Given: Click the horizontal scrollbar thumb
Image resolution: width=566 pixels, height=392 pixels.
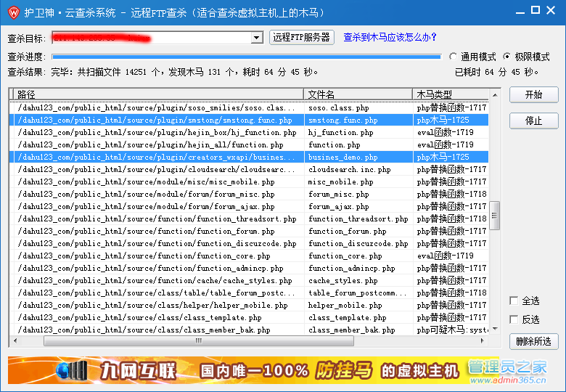Looking at the screenshot, I should [x=199, y=340].
